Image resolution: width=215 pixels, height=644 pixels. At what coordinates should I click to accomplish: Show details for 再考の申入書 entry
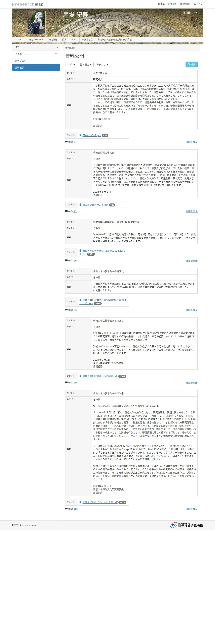point(191,142)
